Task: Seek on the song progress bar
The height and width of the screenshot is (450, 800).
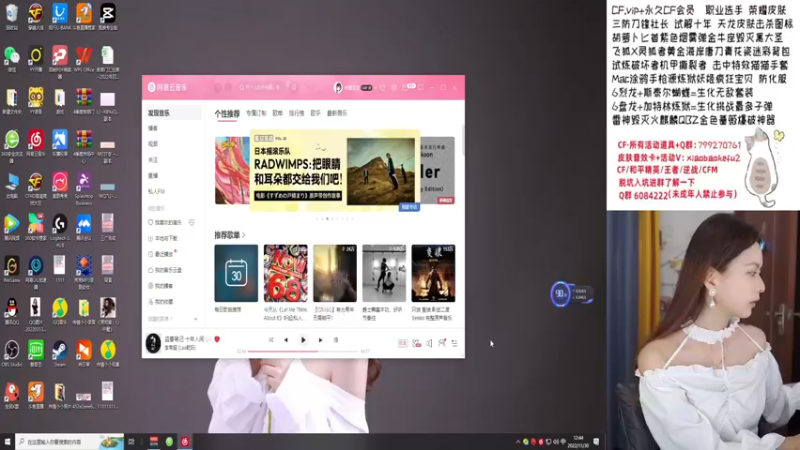Action: (x=303, y=351)
